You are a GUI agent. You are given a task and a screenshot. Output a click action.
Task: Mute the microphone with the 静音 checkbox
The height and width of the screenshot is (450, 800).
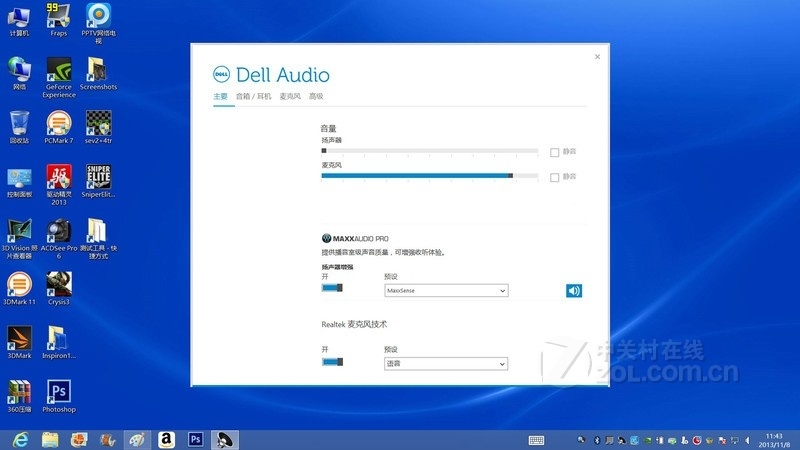[x=555, y=177]
